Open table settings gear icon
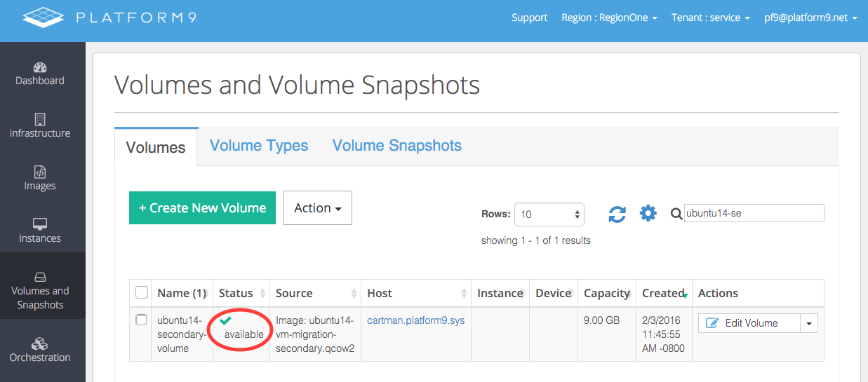This screenshot has width=868, height=382. click(648, 213)
